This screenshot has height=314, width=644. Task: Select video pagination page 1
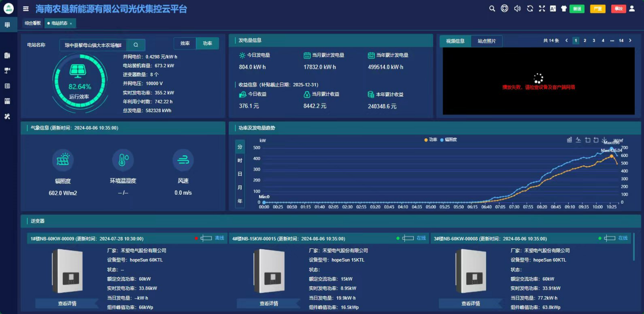(x=576, y=40)
